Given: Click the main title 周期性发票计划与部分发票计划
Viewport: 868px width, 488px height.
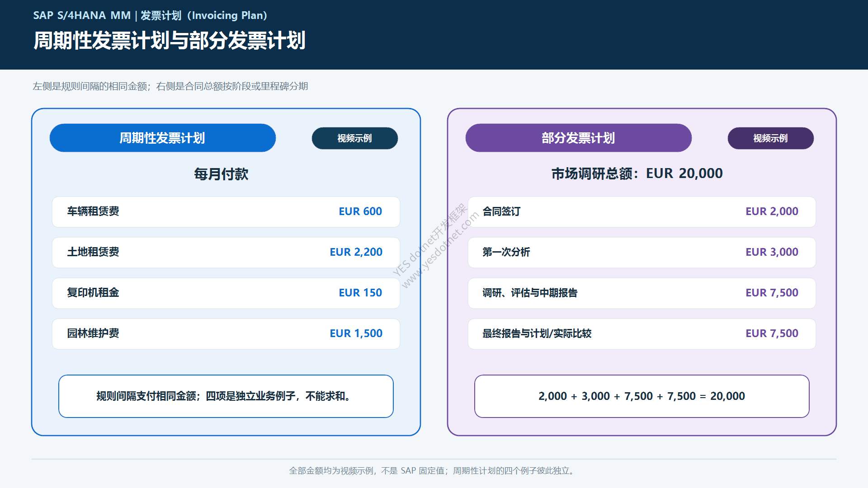Looking at the screenshot, I should click(x=170, y=41).
